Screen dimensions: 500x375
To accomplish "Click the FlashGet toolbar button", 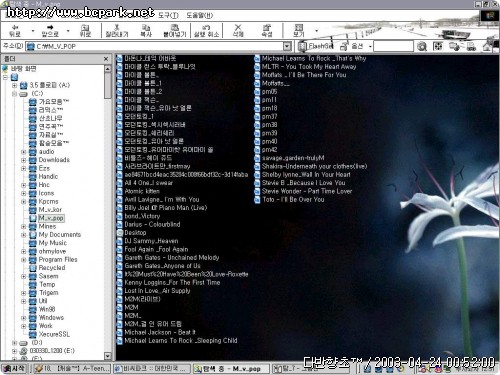I will pos(316,46).
